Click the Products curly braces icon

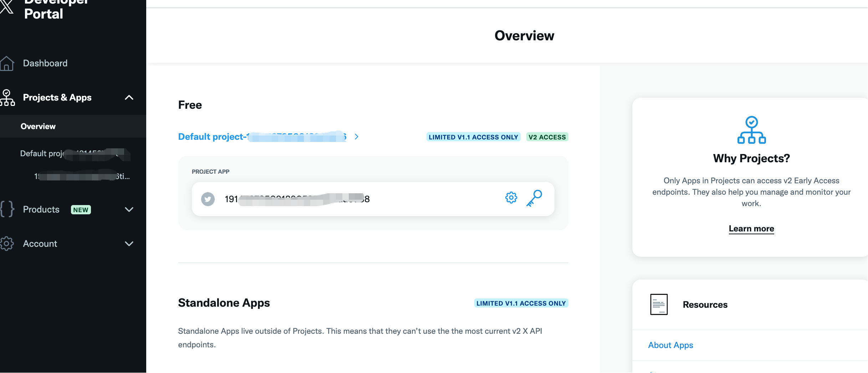[7, 209]
